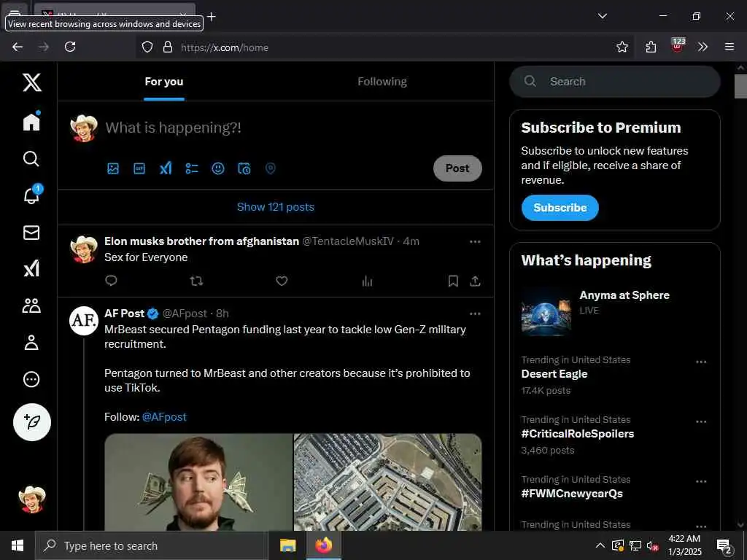
Task: View analytics of TentacleMuskIV post
Action: click(x=367, y=281)
